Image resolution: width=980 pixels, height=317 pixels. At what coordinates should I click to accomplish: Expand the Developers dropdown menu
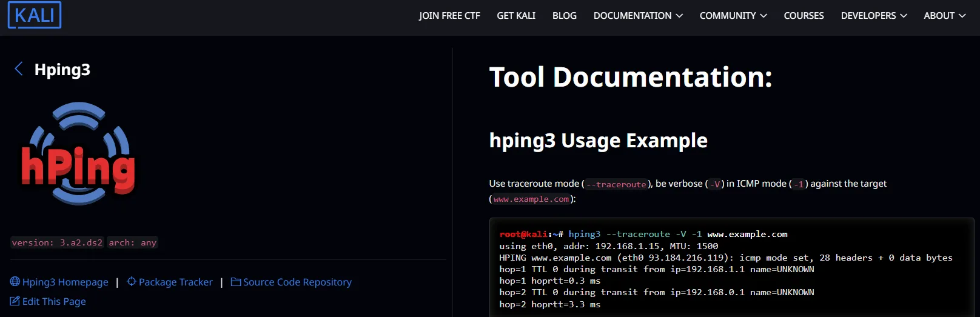(x=873, y=16)
